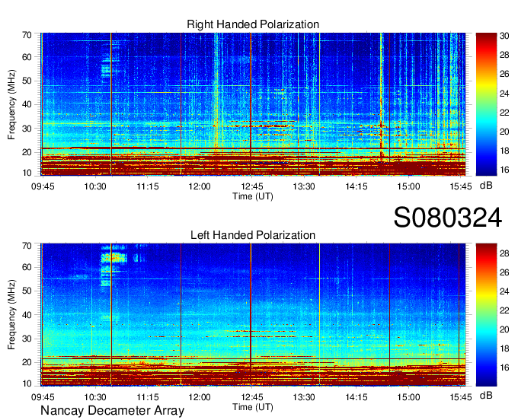Click the "30" value on Right Handed colorbar
Screen dimensions: 518x420
(x=504, y=36)
